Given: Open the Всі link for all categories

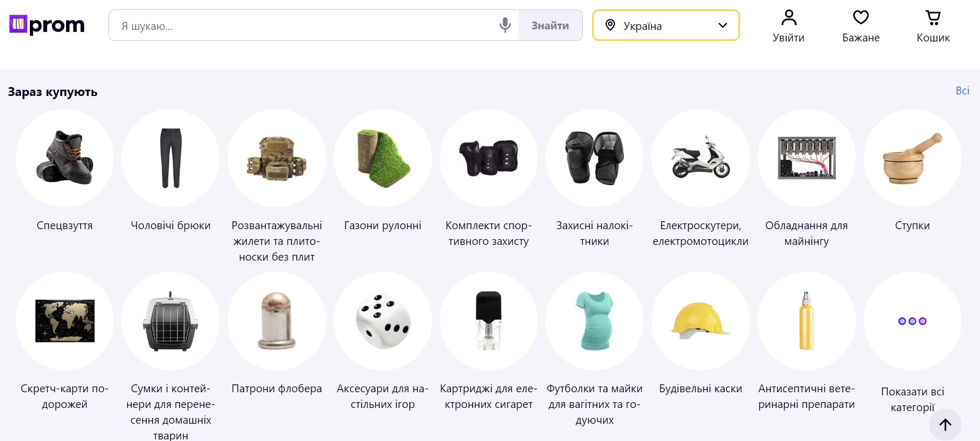Looking at the screenshot, I should [x=962, y=91].
